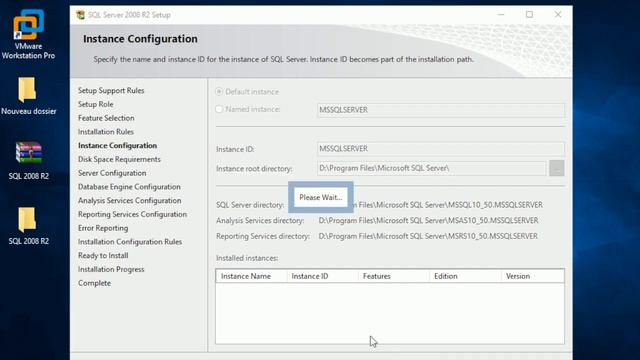Viewport: 640px width, 360px height.
Task: Click the Instance root directory field
Action: click(x=431, y=168)
